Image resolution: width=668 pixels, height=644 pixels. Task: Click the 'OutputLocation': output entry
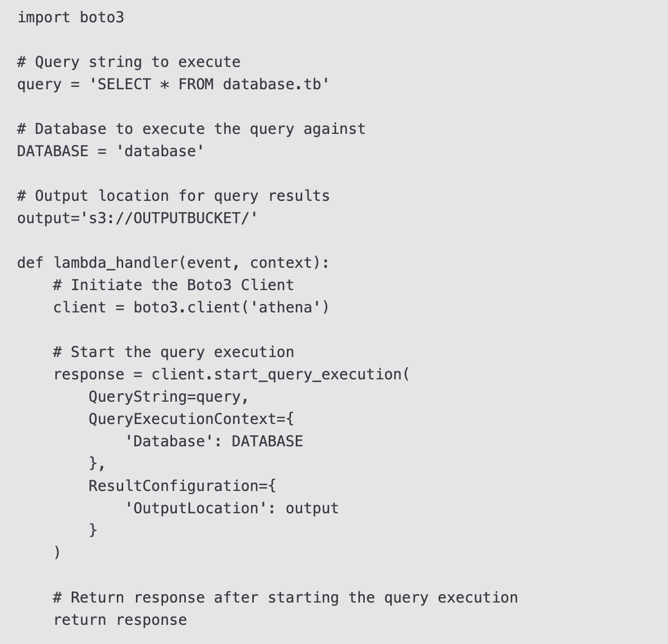(x=232, y=509)
